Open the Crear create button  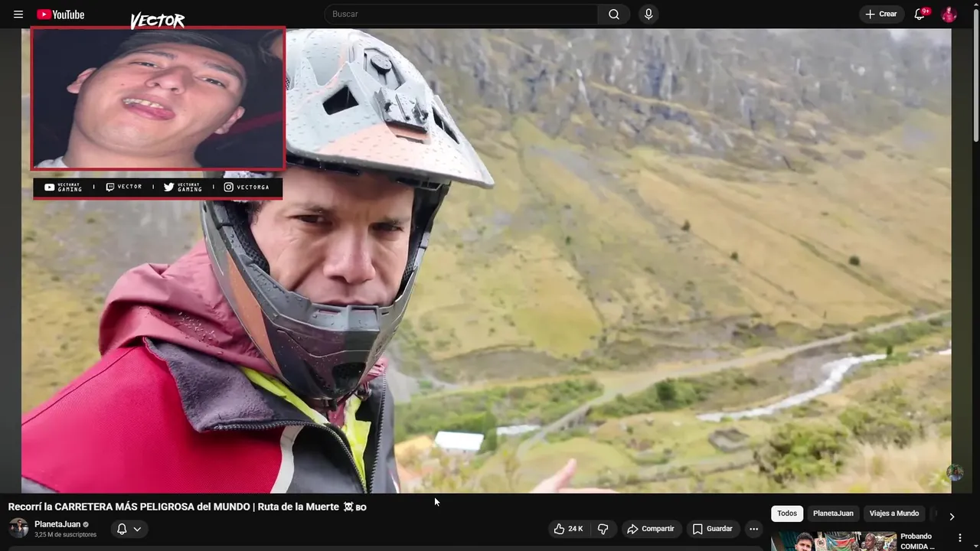(x=881, y=15)
